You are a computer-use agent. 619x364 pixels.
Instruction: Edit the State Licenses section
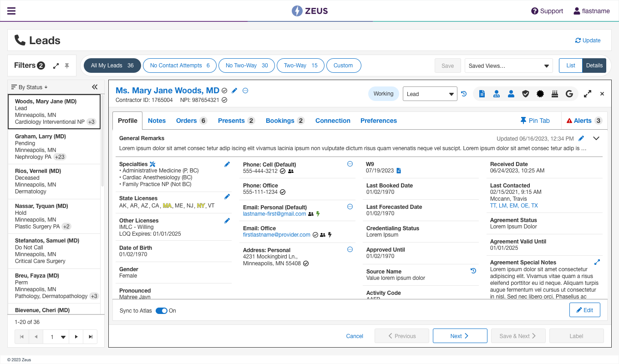227,197
